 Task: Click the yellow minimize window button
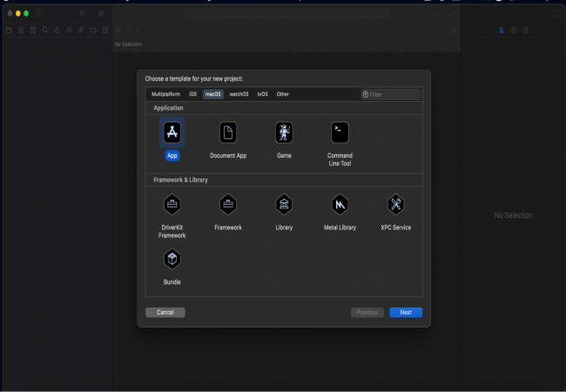click(x=18, y=13)
